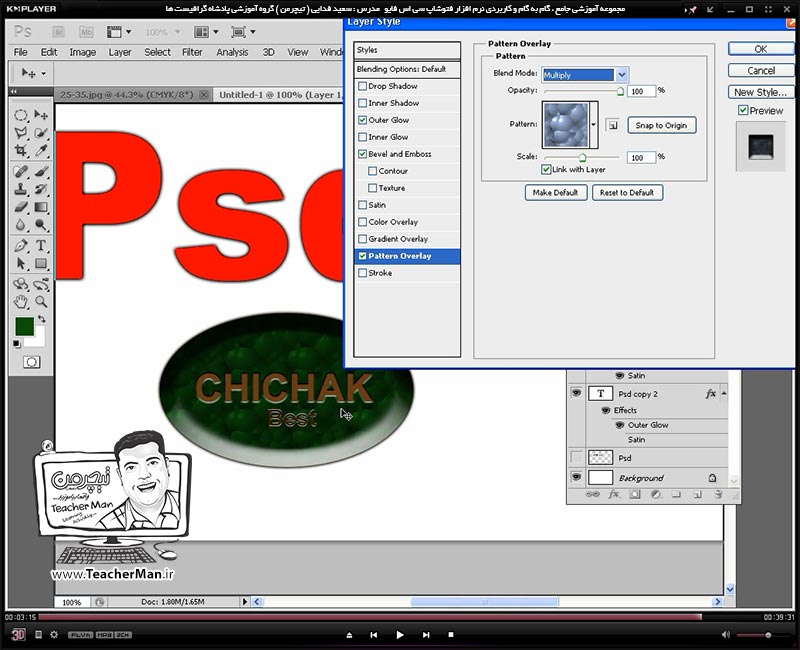This screenshot has height=650, width=800.
Task: Select the Elliptical Marquee tool
Action: [21, 115]
